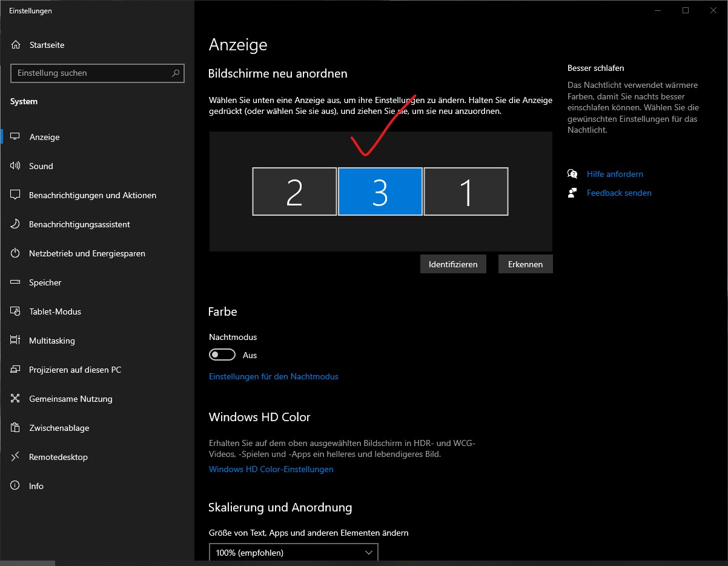Click the Gemeinsame Nutzung icon
The width and height of the screenshot is (728, 566).
pyautogui.click(x=15, y=399)
